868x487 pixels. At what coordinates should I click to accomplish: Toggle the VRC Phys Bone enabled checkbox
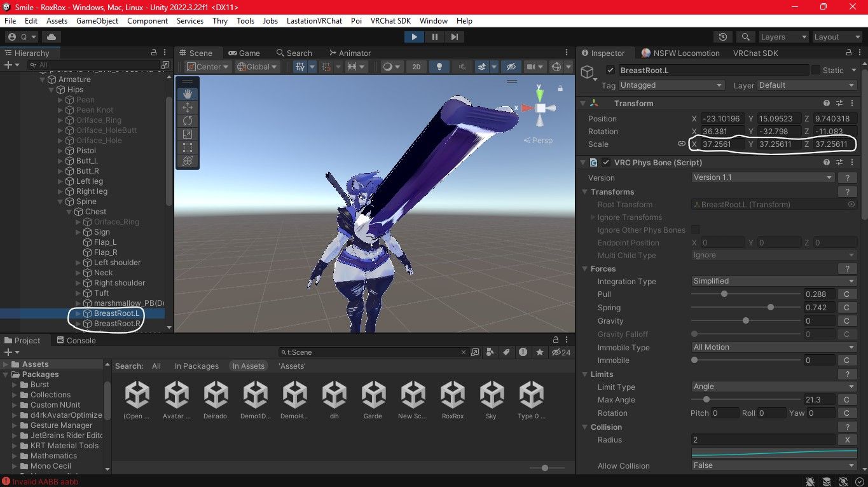tap(606, 163)
